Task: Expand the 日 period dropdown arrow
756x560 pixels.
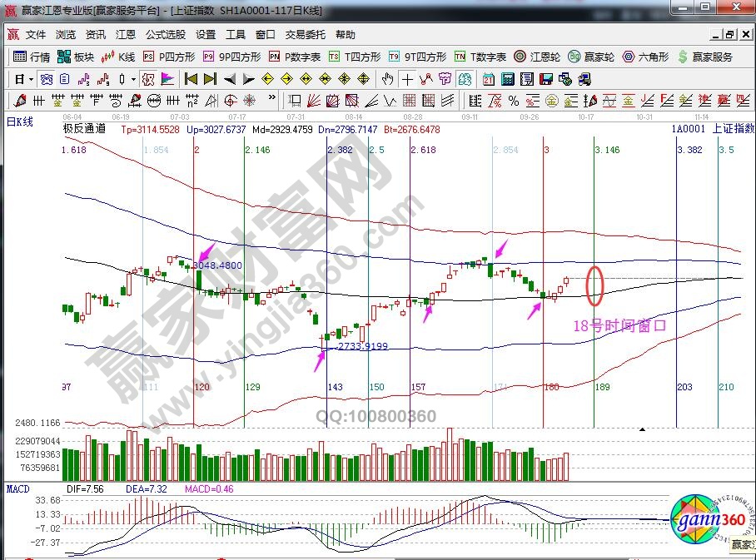Action: [31, 79]
